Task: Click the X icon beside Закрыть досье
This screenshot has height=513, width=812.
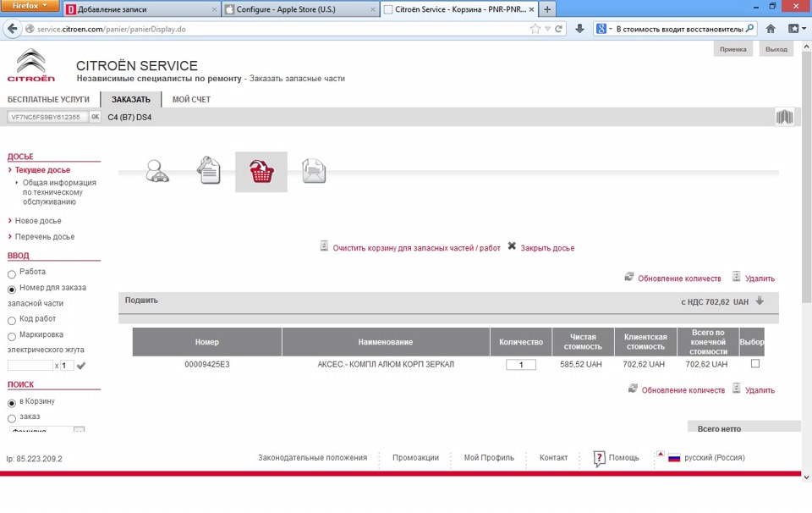Action: [x=512, y=245]
